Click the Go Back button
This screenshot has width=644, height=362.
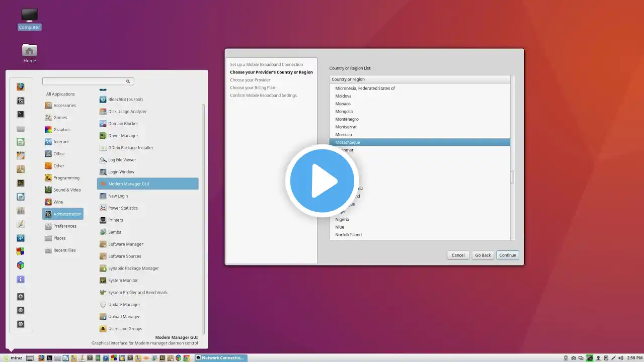tap(482, 255)
